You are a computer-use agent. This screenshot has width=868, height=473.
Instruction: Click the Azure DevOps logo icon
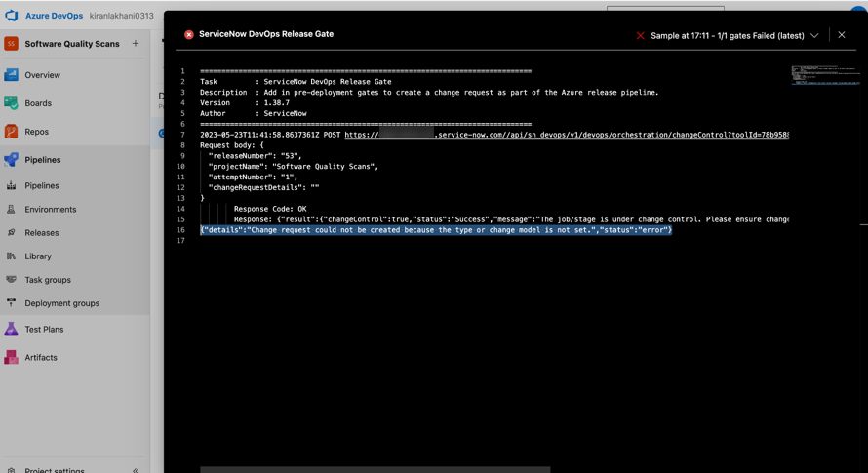coord(11,16)
